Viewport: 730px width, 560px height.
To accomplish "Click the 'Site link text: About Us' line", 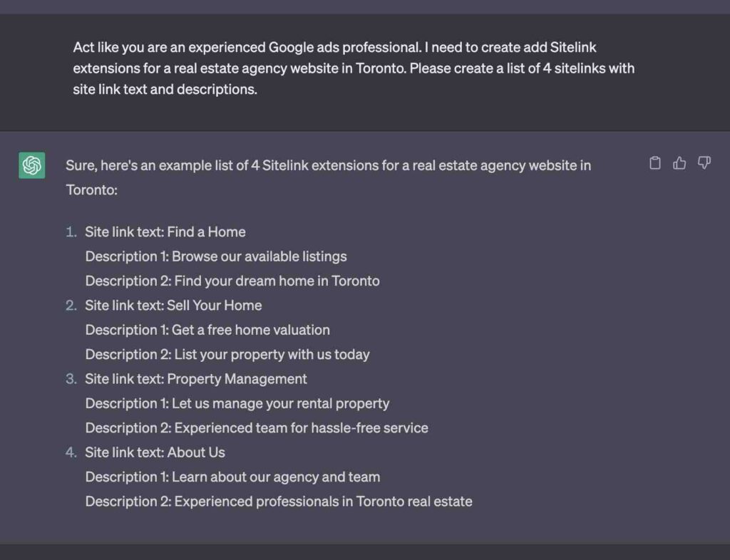I will point(155,452).
